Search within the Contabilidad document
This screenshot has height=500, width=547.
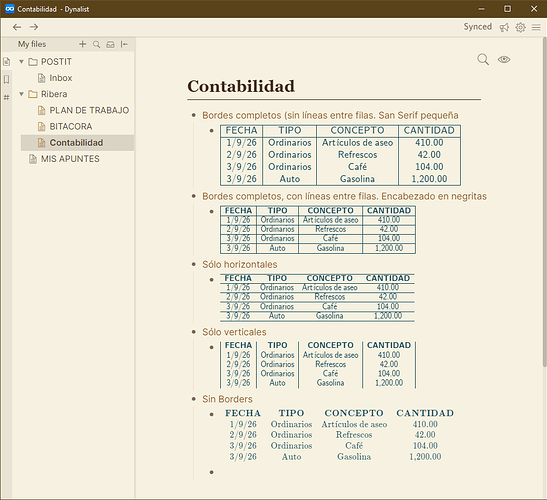pyautogui.click(x=483, y=59)
